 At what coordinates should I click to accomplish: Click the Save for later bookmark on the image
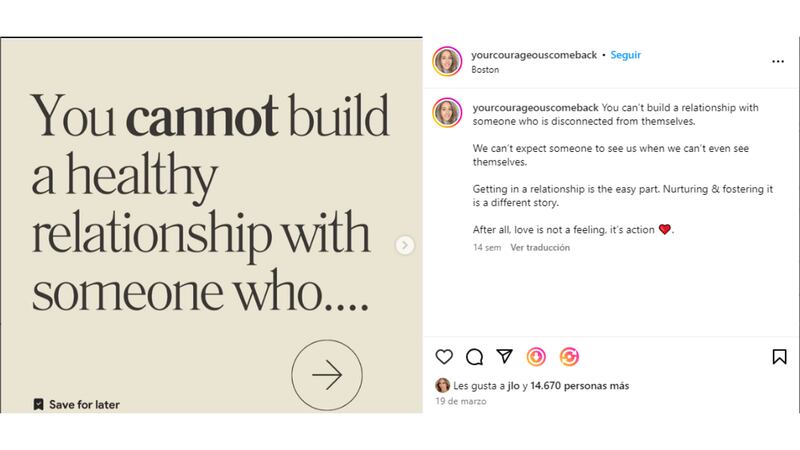tap(76, 404)
